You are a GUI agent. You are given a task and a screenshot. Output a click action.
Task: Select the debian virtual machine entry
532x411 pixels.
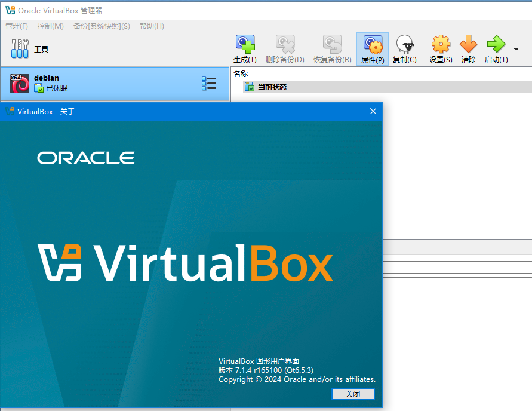[115, 84]
